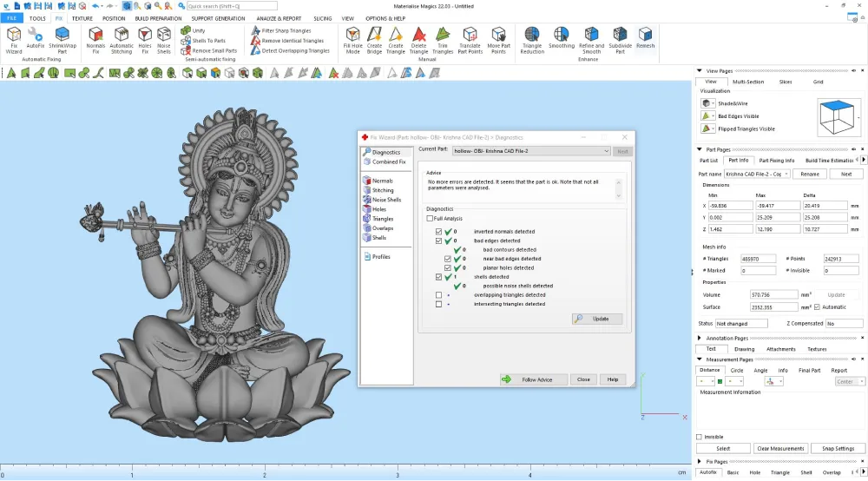Image resolution: width=868 pixels, height=481 pixels.
Task: Open the BUILD PREPARATION tab
Action: [x=158, y=18]
